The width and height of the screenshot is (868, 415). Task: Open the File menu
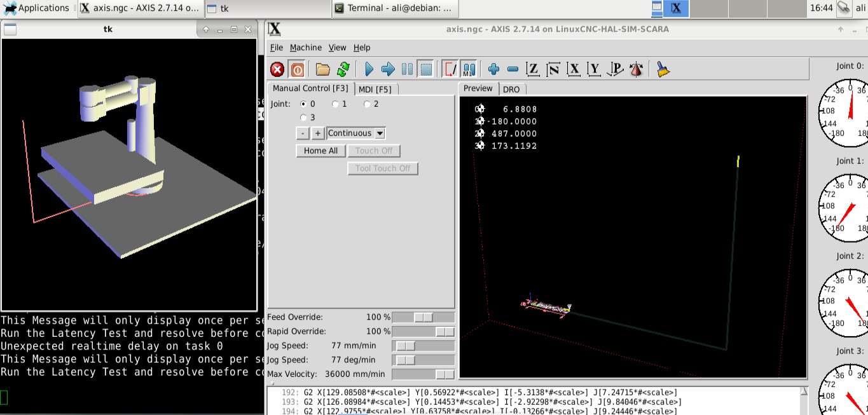(277, 48)
